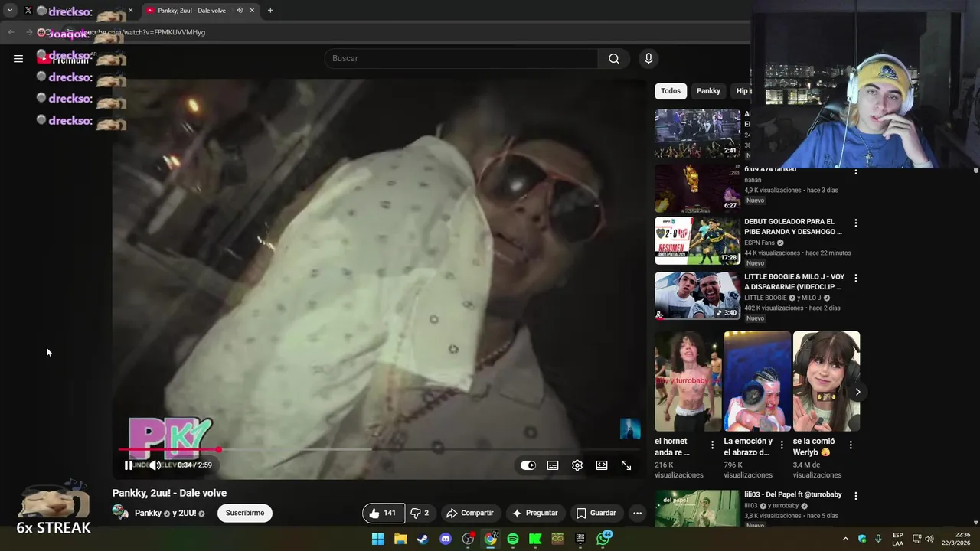Like the video with thumbs up
Image resolution: width=980 pixels, height=551 pixels.
coord(383,513)
